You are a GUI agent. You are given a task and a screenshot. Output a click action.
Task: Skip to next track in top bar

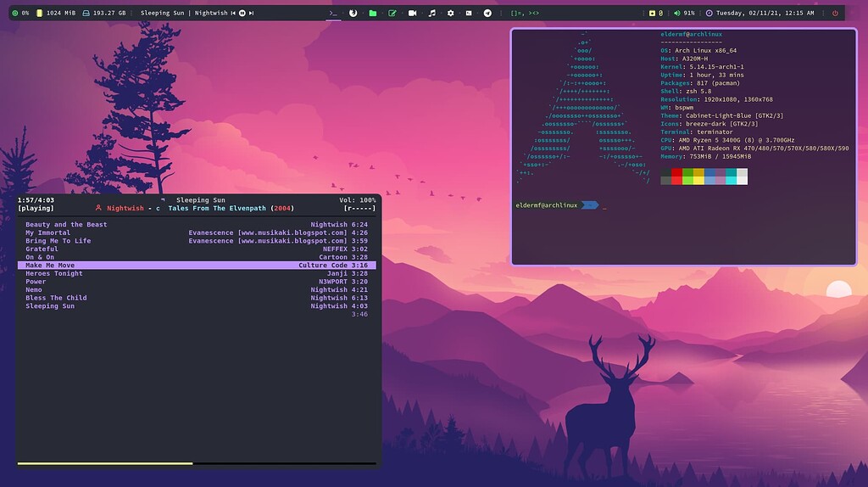point(251,13)
